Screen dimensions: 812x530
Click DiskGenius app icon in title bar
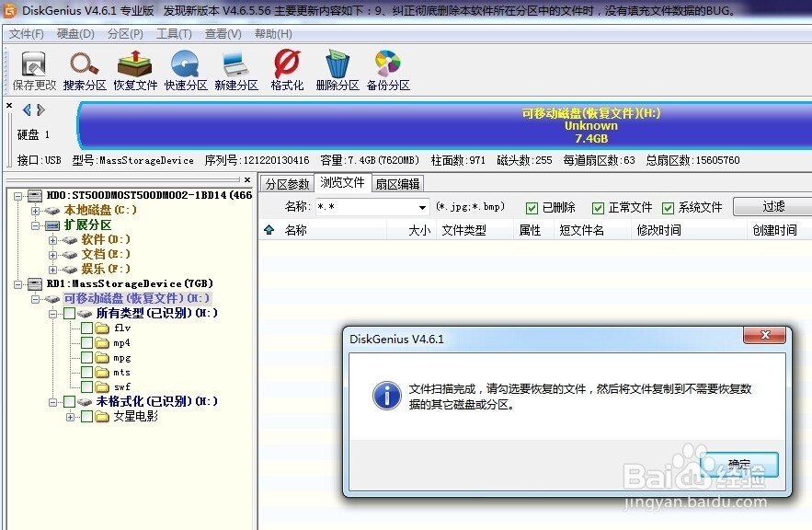tap(9, 10)
